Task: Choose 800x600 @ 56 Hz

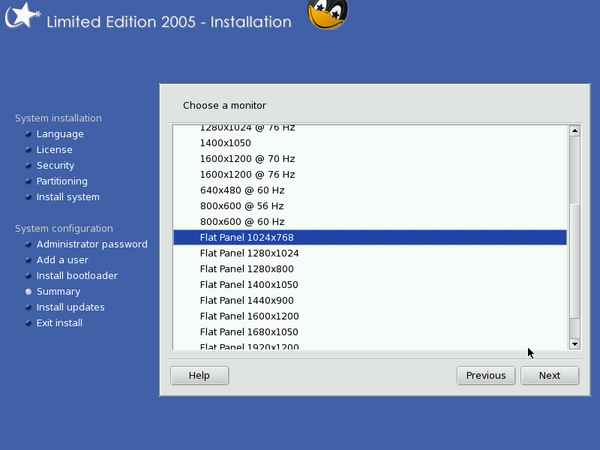Action: tap(370, 206)
